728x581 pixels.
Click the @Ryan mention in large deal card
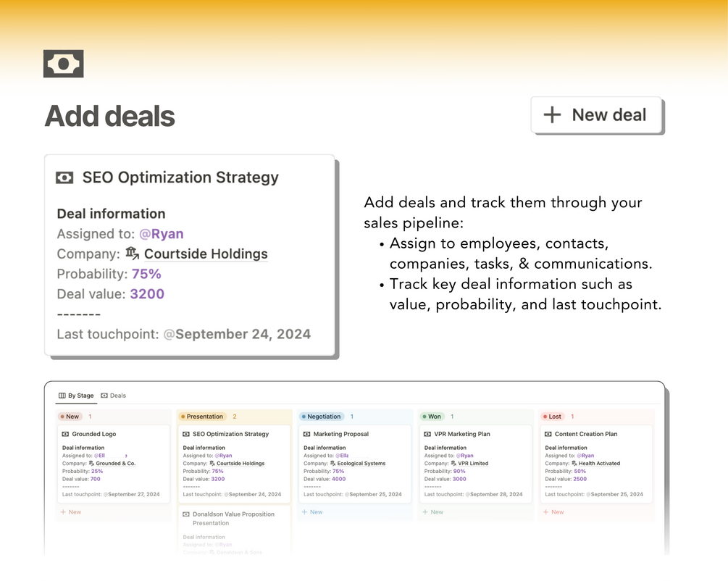pos(161,234)
